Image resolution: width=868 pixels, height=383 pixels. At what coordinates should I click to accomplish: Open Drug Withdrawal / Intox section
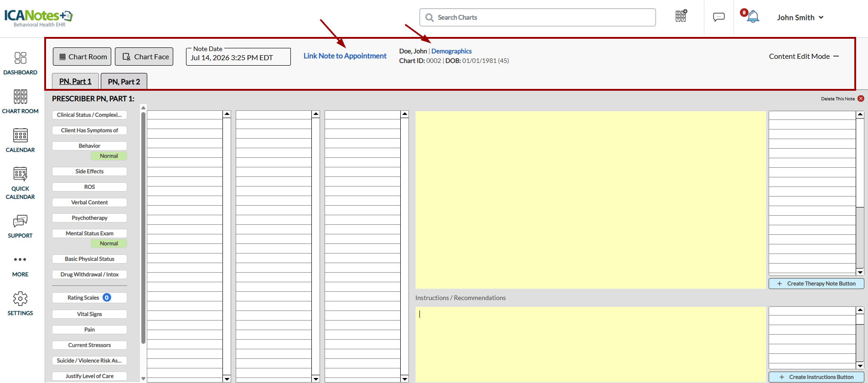coord(89,274)
